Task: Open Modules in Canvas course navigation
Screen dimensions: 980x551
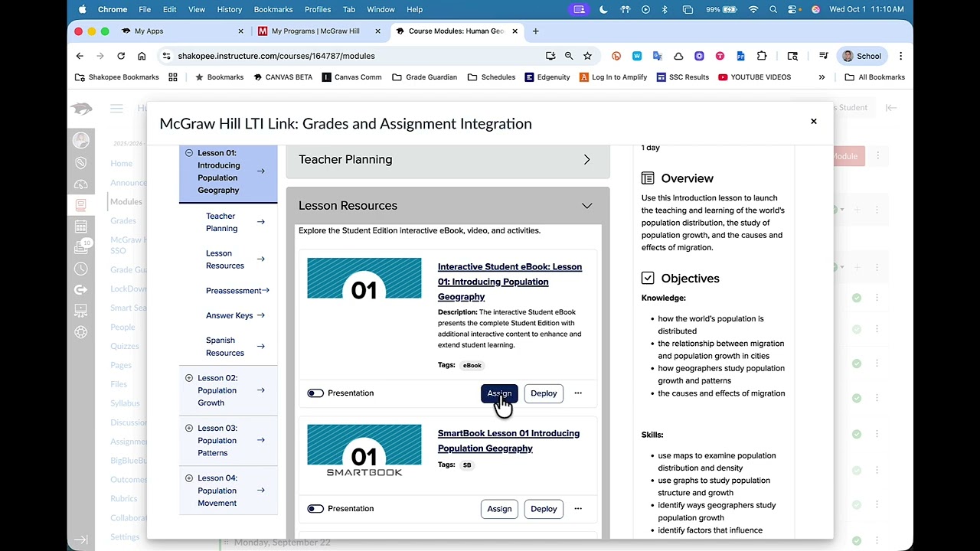Action: point(126,202)
